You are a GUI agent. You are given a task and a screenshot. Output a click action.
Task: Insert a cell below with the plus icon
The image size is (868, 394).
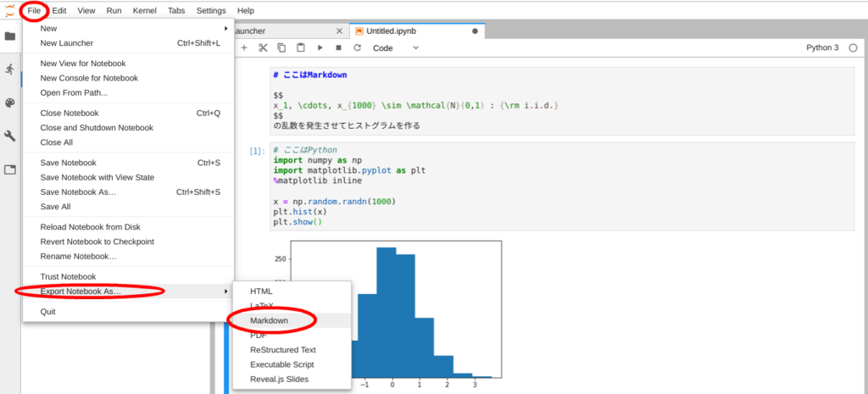(x=244, y=47)
